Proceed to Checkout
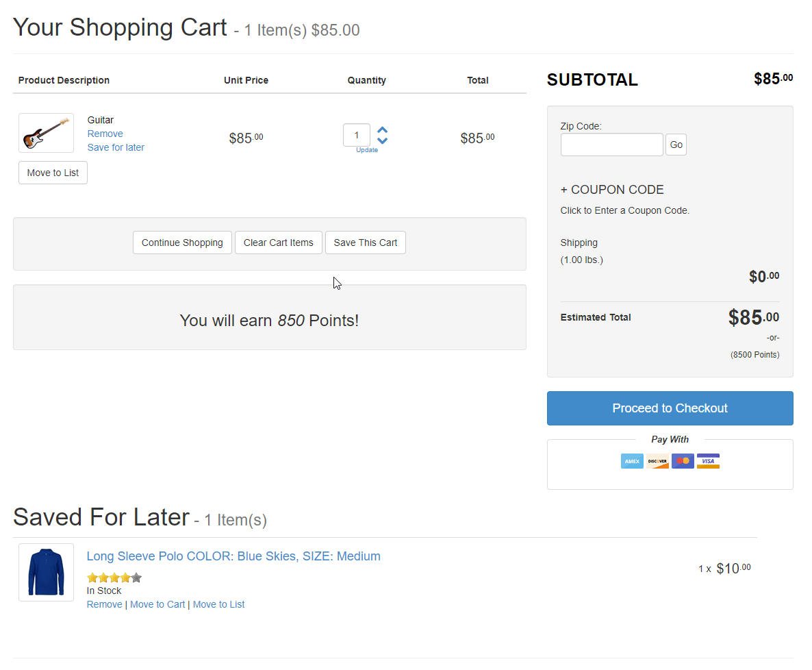The image size is (812, 670). 670,408
